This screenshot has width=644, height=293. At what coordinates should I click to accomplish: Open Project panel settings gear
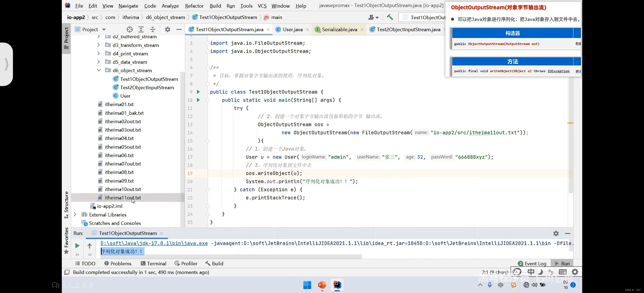click(x=168, y=30)
